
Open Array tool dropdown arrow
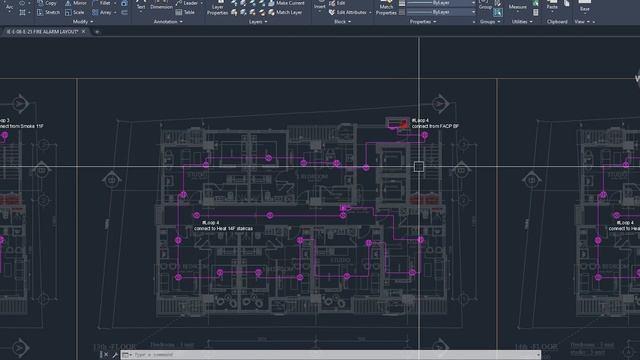tap(115, 13)
